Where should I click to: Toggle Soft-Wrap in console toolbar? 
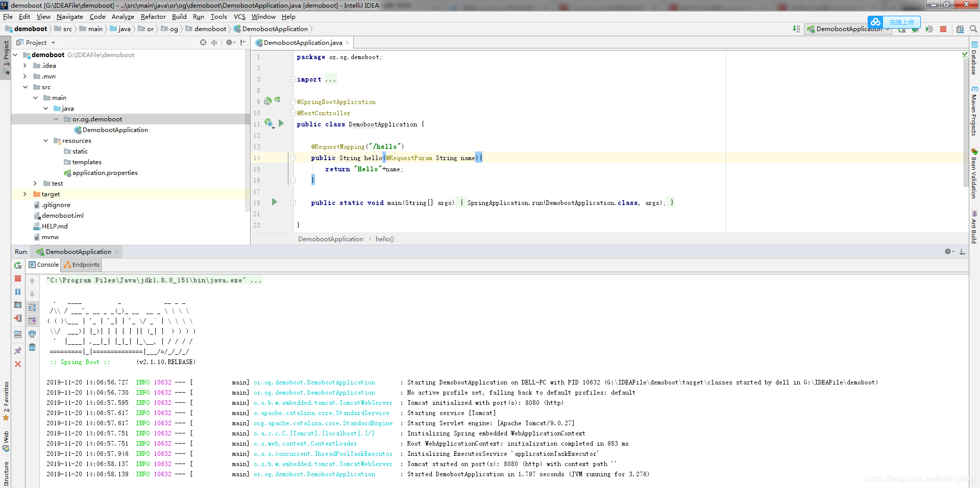click(x=32, y=307)
